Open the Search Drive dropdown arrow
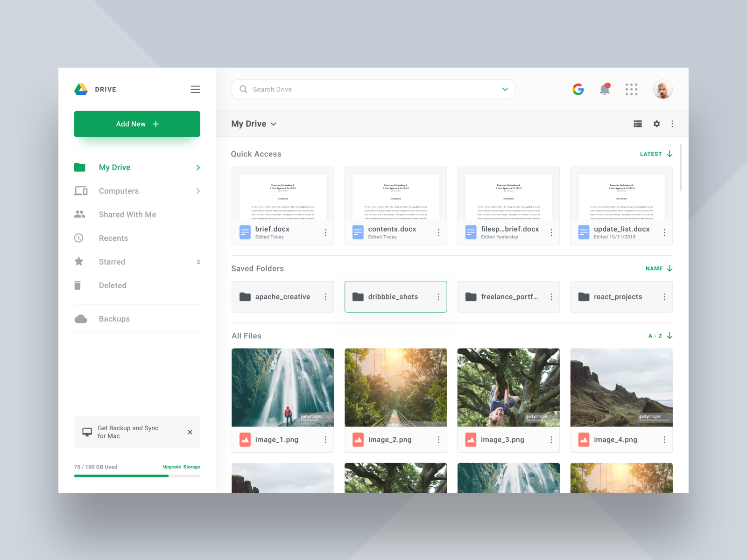 click(504, 89)
